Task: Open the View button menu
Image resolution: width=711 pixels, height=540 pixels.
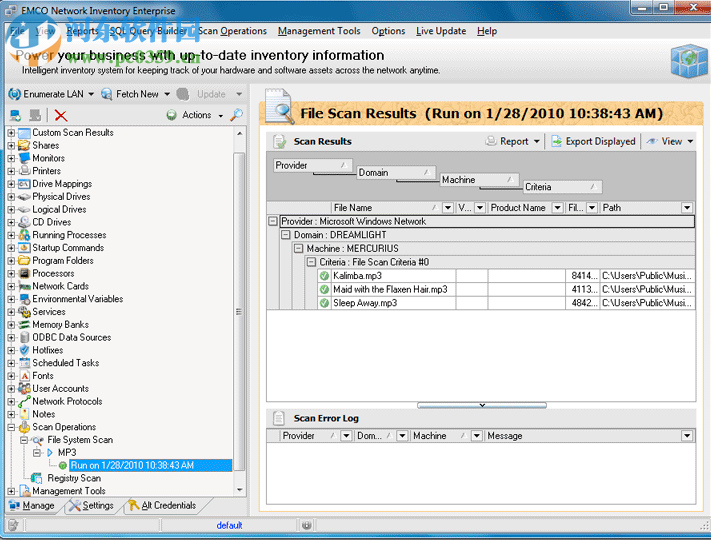Action: (x=670, y=141)
